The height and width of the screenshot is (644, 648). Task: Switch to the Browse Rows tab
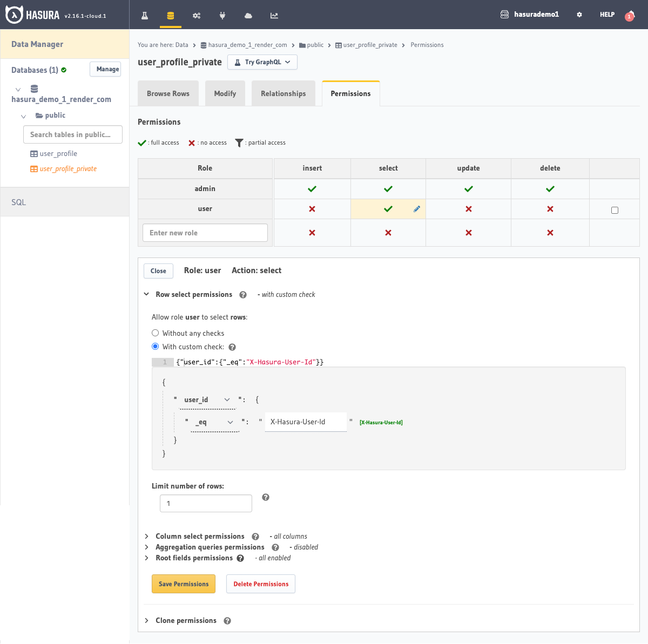pyautogui.click(x=168, y=93)
